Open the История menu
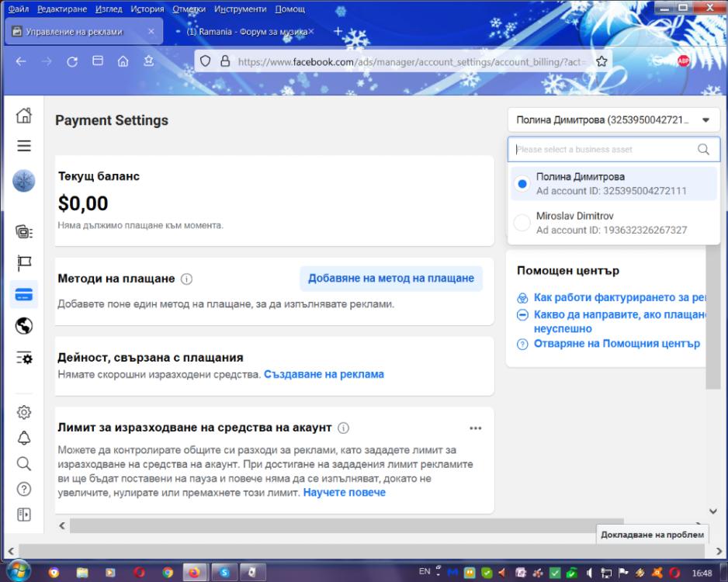The image size is (728, 582). tap(147, 9)
